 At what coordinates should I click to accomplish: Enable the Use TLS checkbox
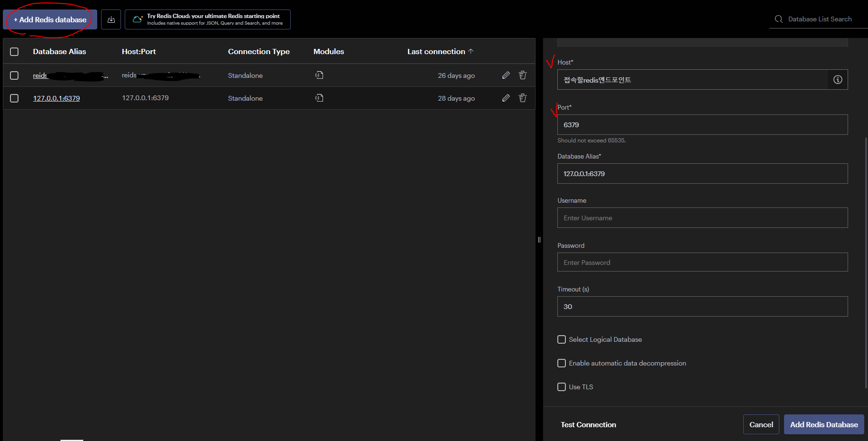pos(562,387)
